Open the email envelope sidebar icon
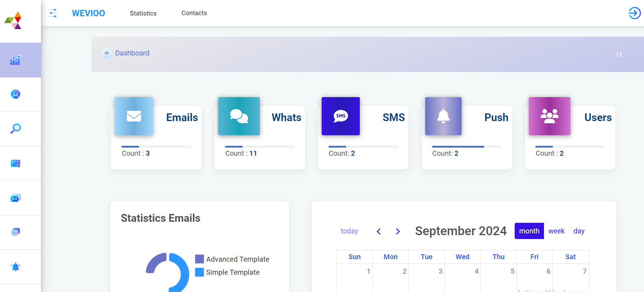The width and height of the screenshot is (644, 292). (x=15, y=198)
